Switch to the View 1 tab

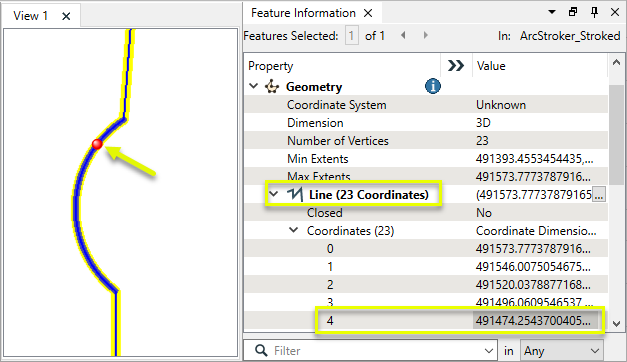pos(30,16)
